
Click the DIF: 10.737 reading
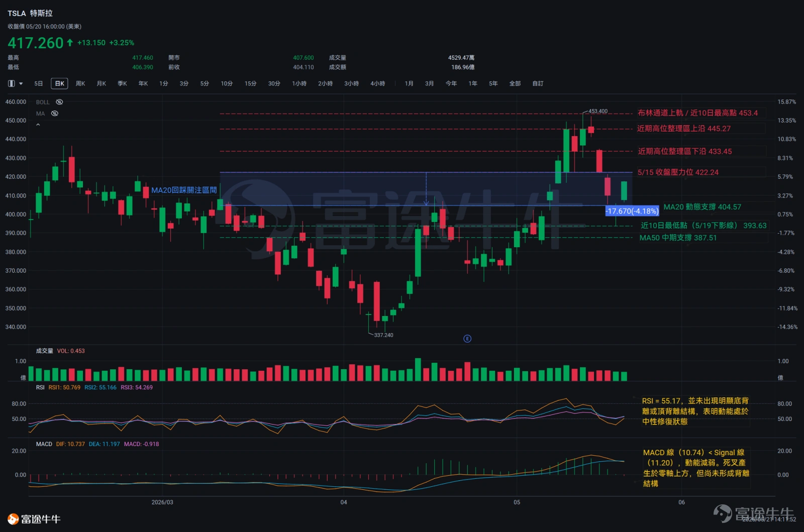coord(70,444)
